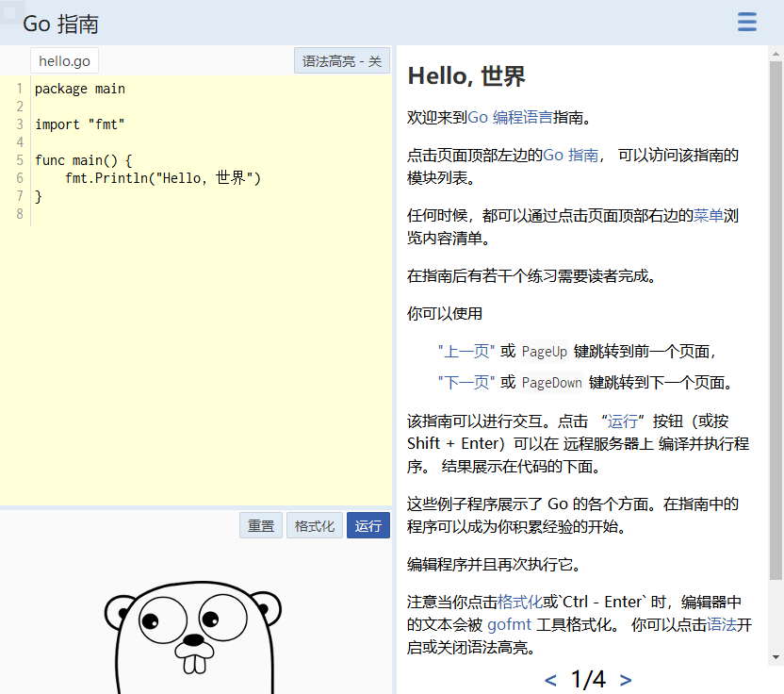The height and width of the screenshot is (694, 784).
Task: Click the Hello, 世界 heading
Action: pos(466,76)
